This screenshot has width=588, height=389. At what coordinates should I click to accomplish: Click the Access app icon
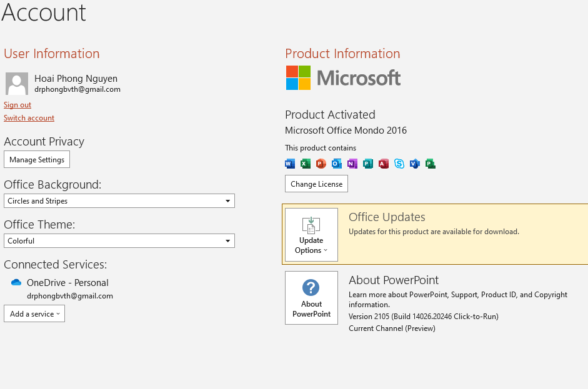coord(384,164)
